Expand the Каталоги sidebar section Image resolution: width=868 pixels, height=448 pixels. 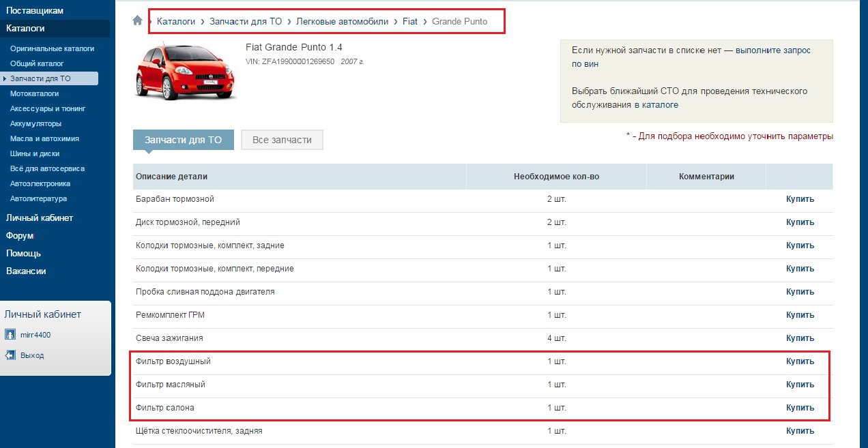26,29
